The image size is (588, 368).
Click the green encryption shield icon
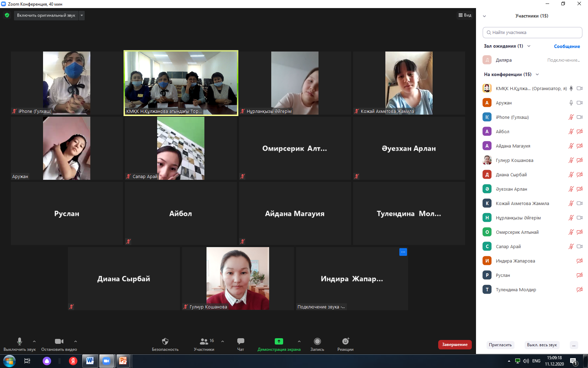coord(7,15)
